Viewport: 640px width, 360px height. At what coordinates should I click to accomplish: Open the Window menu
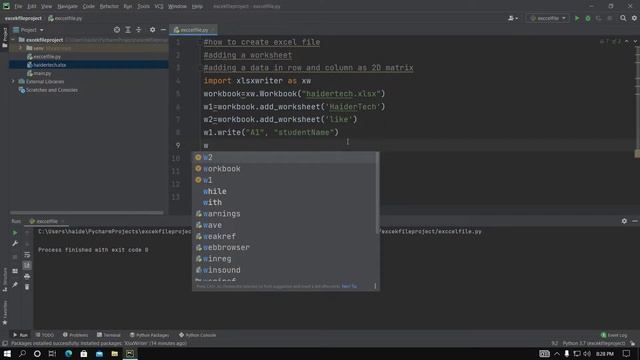pos(177,7)
